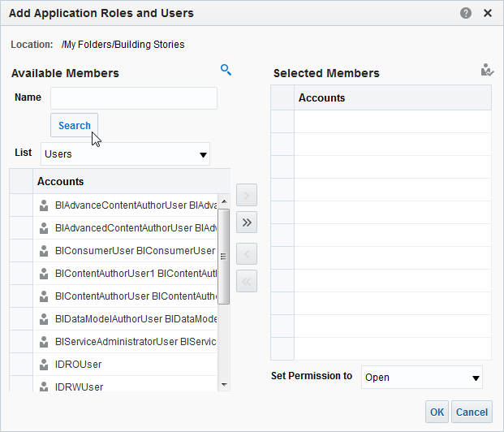The height and width of the screenshot is (432, 504).
Task: Click the Remove All double left arrows
Action: click(x=247, y=280)
